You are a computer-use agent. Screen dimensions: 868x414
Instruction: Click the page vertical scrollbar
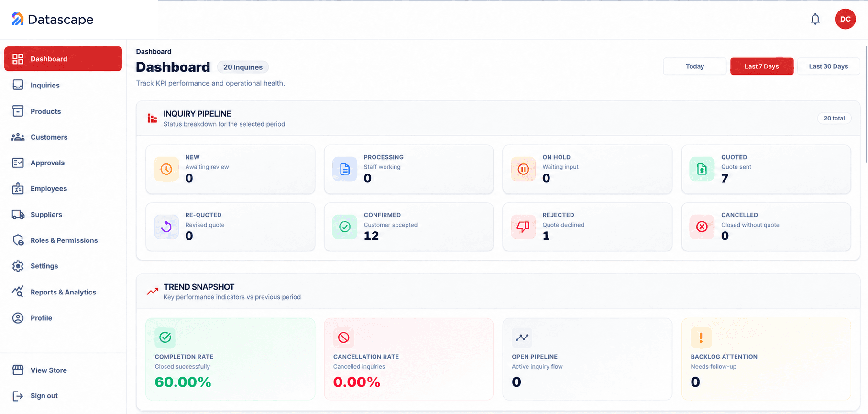pos(866,104)
